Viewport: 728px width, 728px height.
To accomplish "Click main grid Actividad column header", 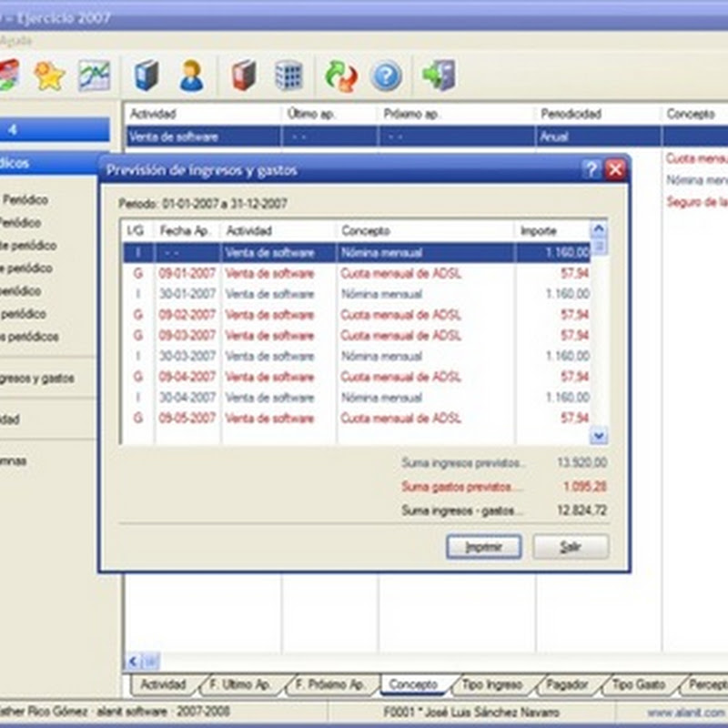I will 203,114.
